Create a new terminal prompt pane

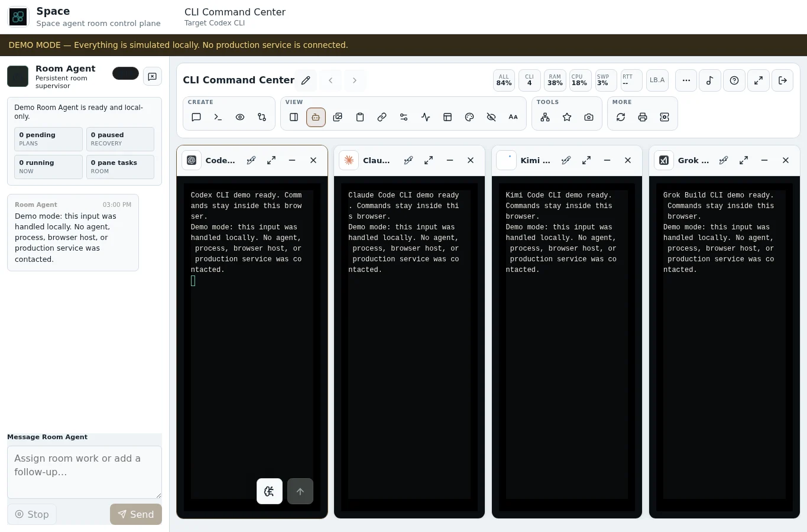click(218, 117)
